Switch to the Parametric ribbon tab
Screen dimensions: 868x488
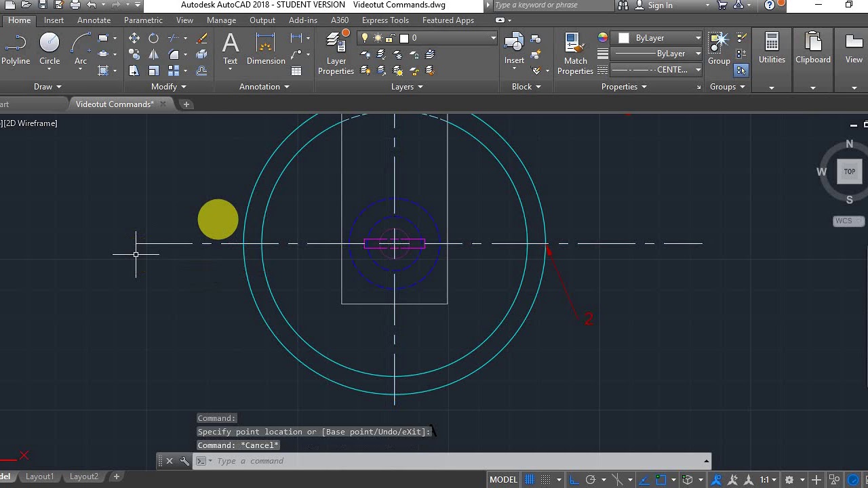coord(143,20)
